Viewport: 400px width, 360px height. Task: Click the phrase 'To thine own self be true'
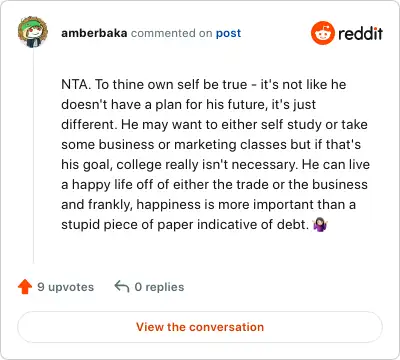pos(171,85)
